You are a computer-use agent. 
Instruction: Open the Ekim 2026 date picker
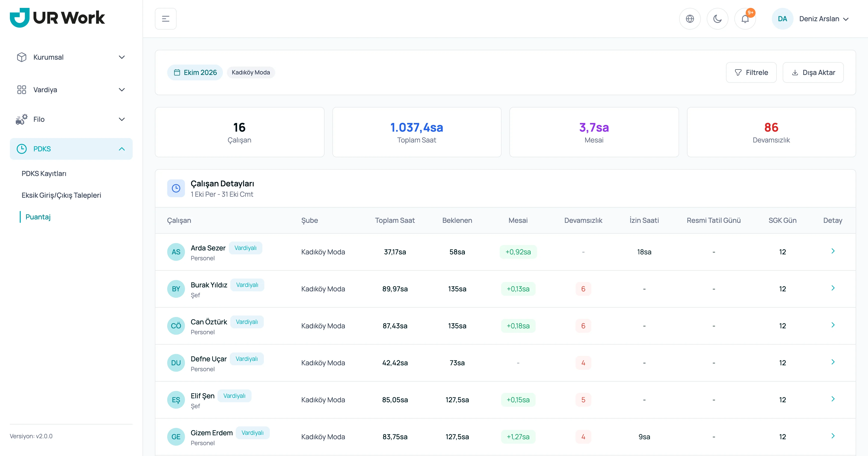(x=195, y=72)
